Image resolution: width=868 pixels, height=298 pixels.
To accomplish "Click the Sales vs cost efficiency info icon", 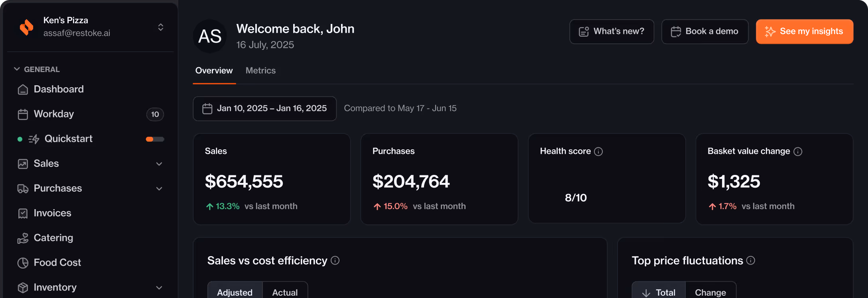I will pos(335,261).
